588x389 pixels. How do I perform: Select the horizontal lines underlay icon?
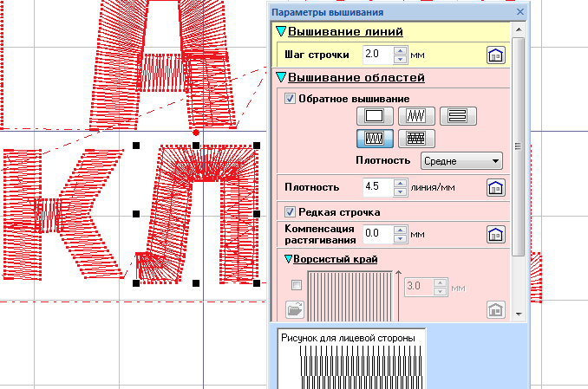pos(458,115)
